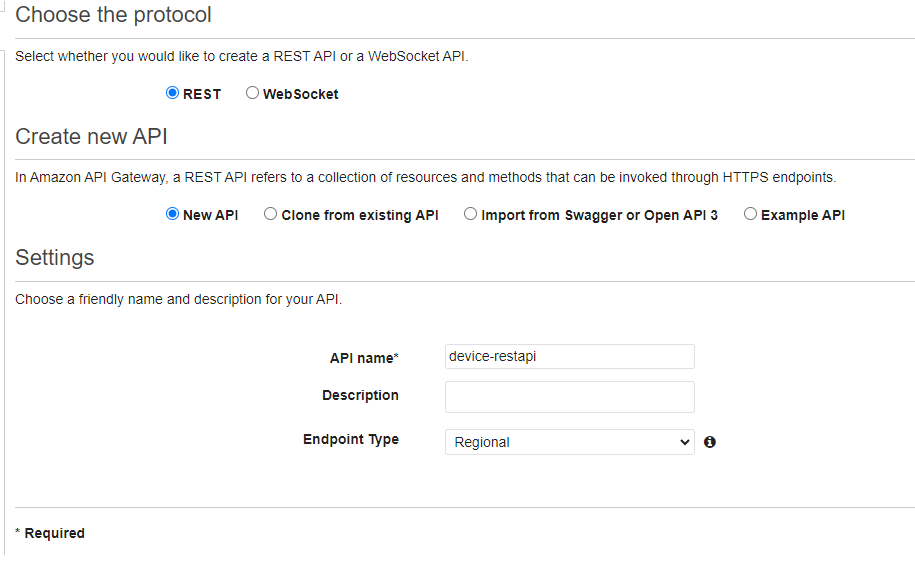Focus the empty Description text box
Screen dimensions: 915x566
[x=569, y=397]
